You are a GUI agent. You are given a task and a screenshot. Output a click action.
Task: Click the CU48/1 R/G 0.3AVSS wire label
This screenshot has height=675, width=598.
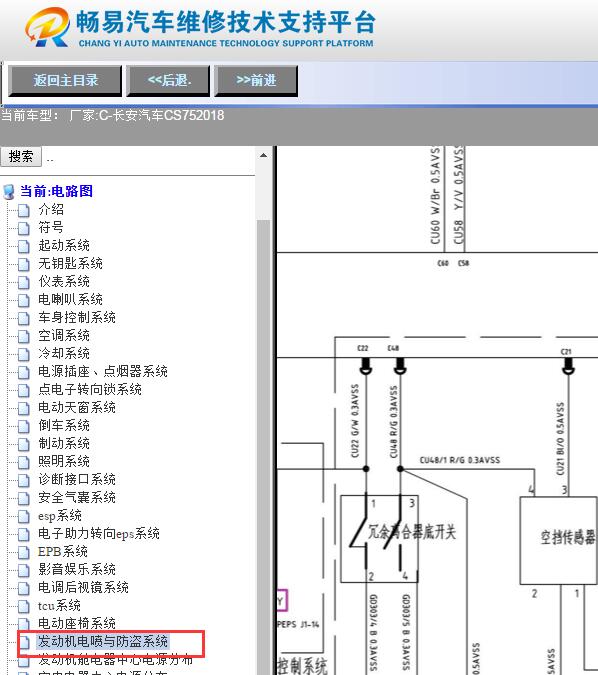[x=460, y=460]
